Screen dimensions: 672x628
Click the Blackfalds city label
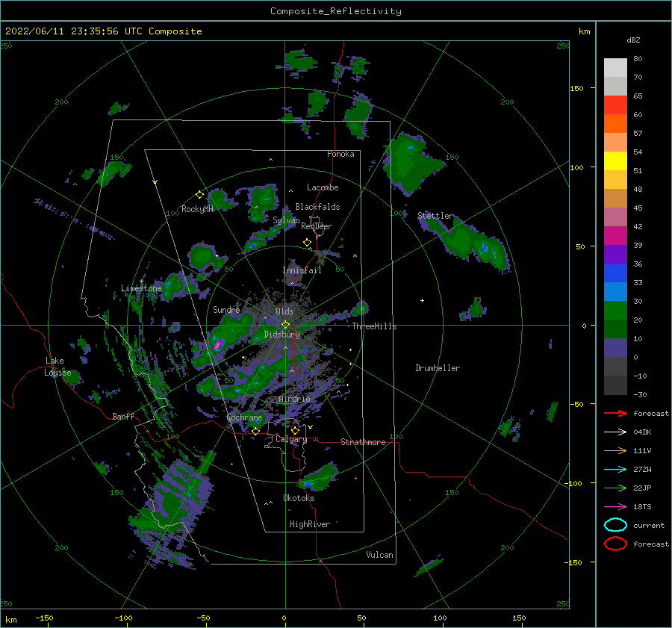[x=317, y=207]
